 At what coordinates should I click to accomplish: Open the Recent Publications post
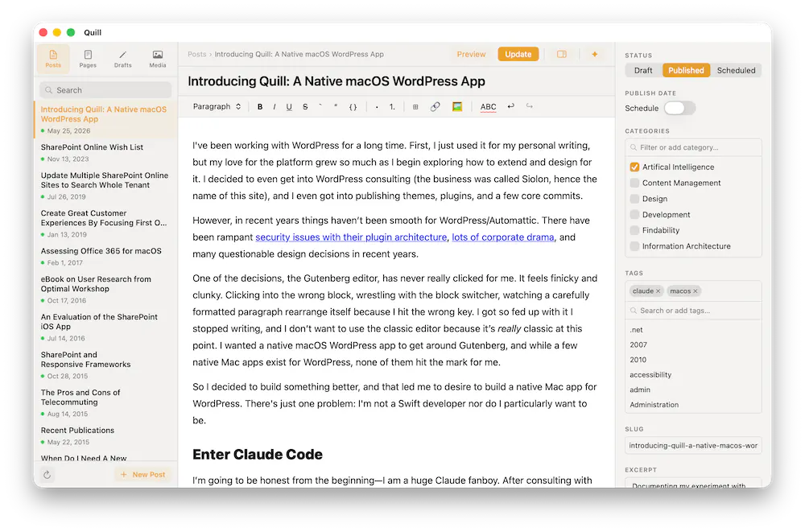pos(105,435)
